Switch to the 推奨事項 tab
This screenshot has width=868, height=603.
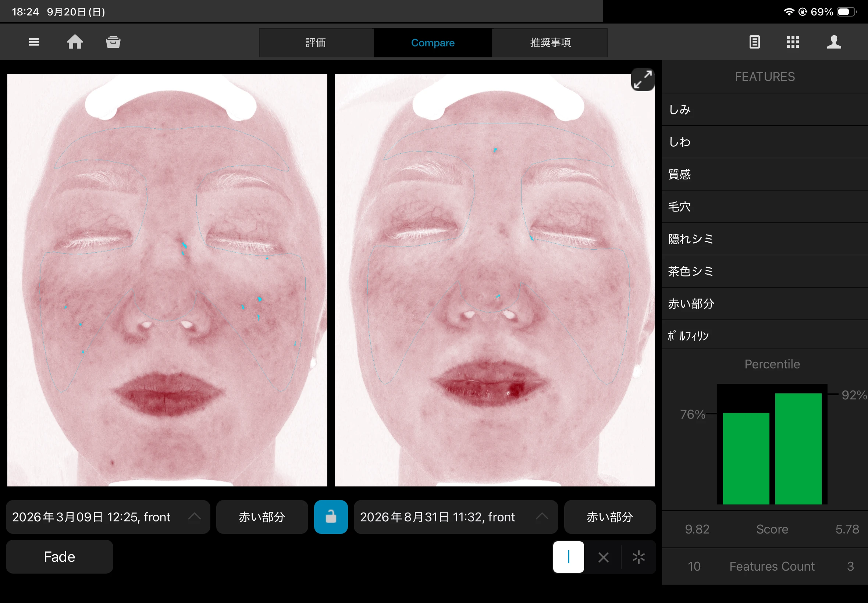pos(550,43)
